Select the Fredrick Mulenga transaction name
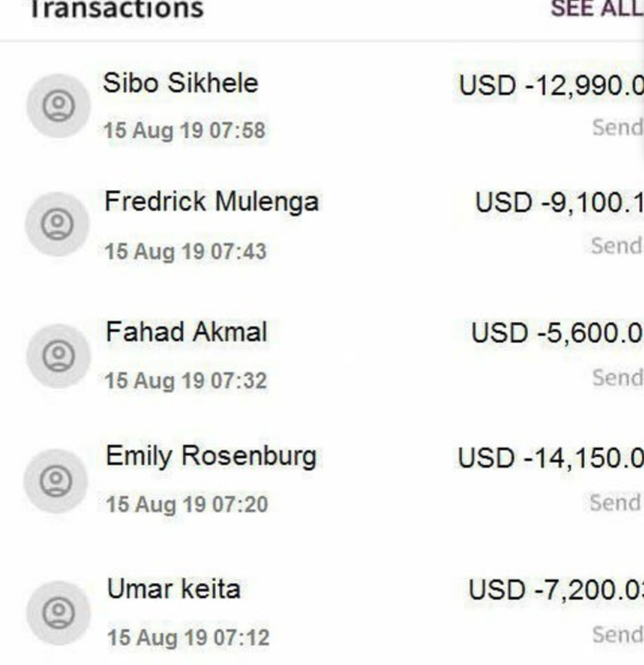This screenshot has height=665, width=644. (x=212, y=202)
